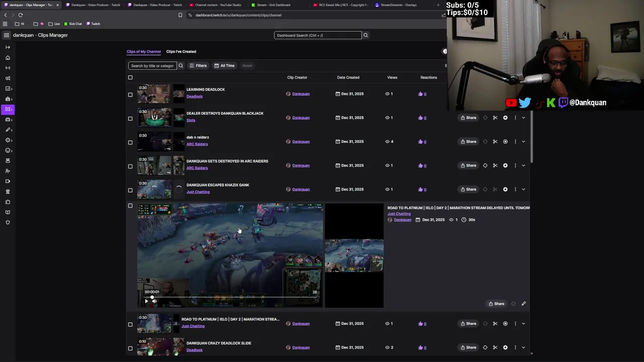Expand Dankquan Escapes Khazix Gank row chevron
Screen dimensions: 644x362
coord(523,190)
